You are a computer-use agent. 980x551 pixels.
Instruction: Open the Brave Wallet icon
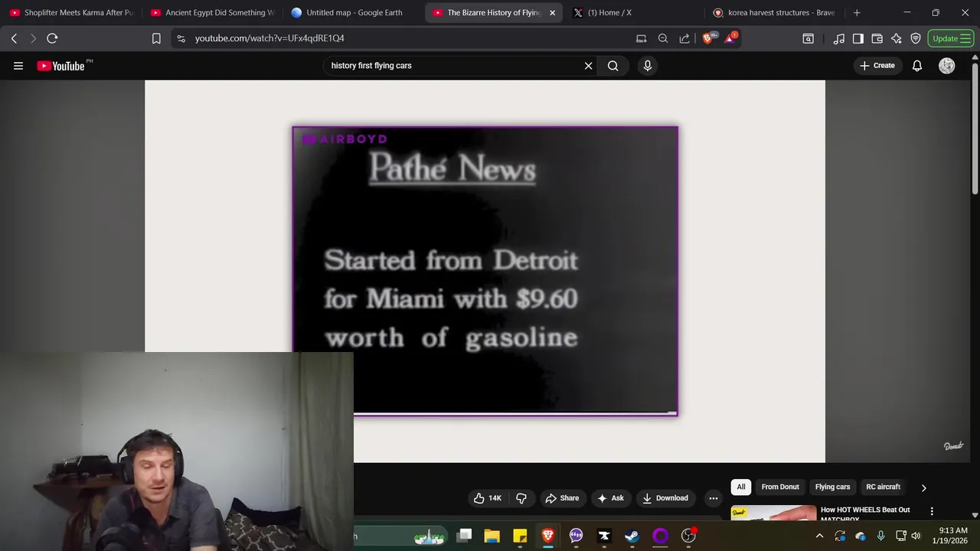point(877,38)
